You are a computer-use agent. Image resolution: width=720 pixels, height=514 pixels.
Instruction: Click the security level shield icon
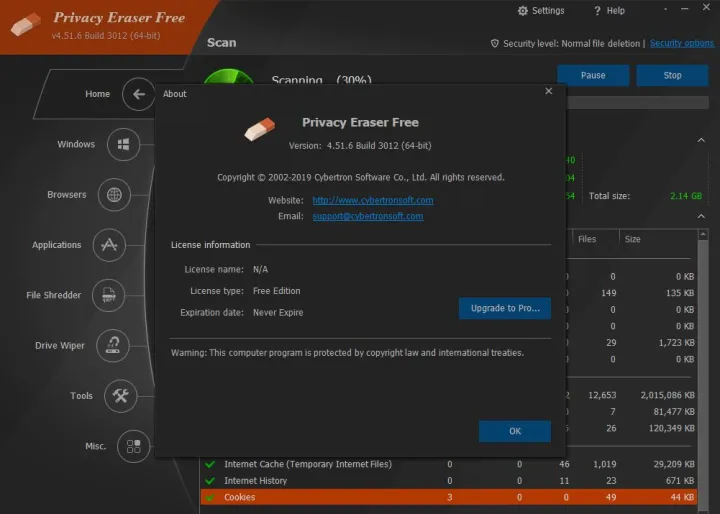tap(495, 44)
